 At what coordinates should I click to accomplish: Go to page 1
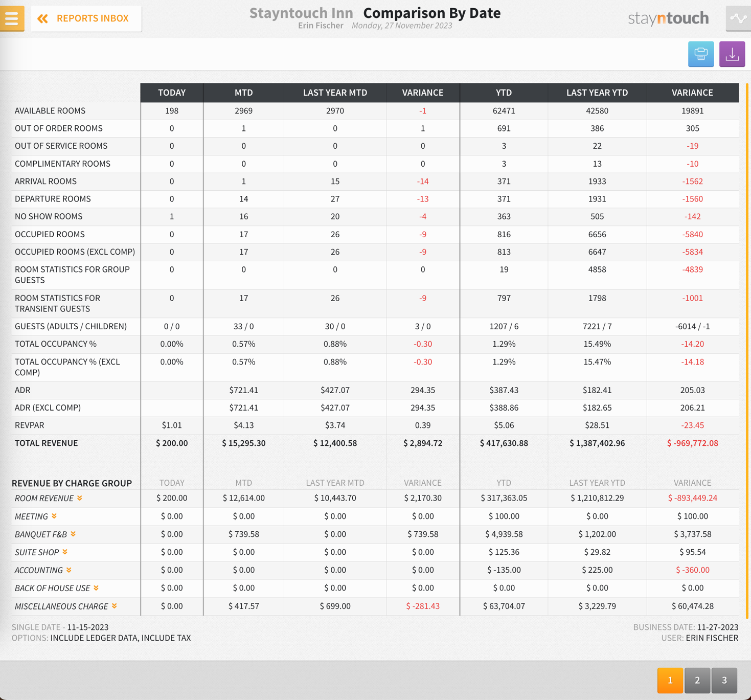[x=670, y=680]
